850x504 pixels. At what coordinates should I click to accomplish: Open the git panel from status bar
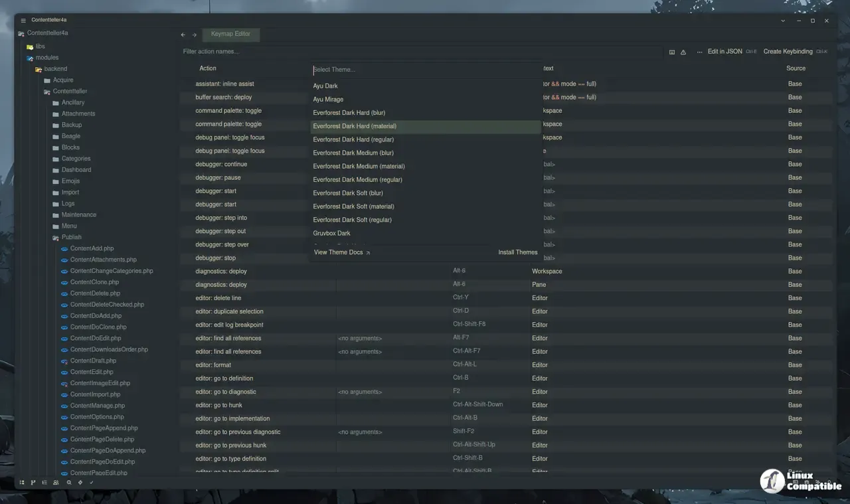pos(33,483)
